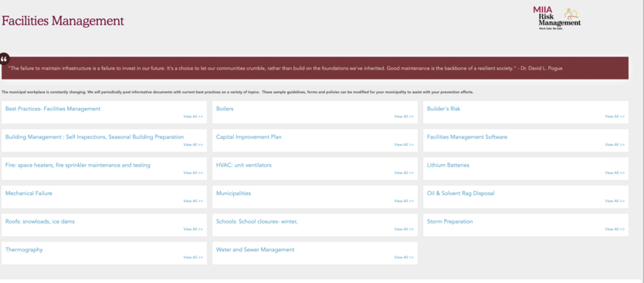
Task: View all Oil & Solvent Rag Disposal documents
Action: pyautogui.click(x=615, y=201)
